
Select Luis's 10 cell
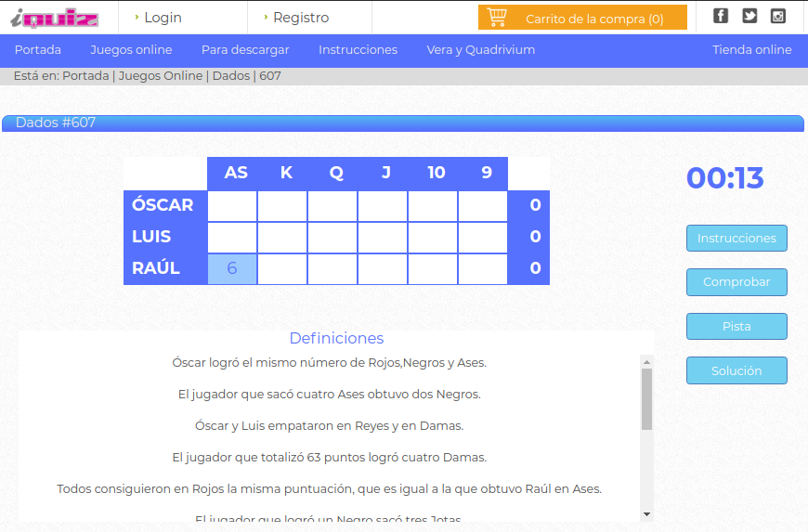point(433,238)
